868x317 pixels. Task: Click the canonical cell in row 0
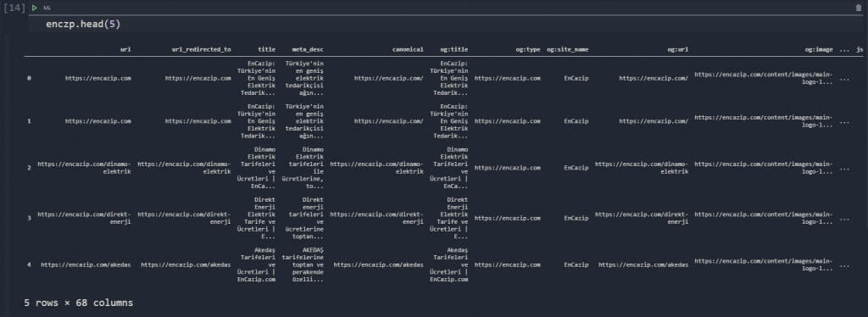pos(389,78)
